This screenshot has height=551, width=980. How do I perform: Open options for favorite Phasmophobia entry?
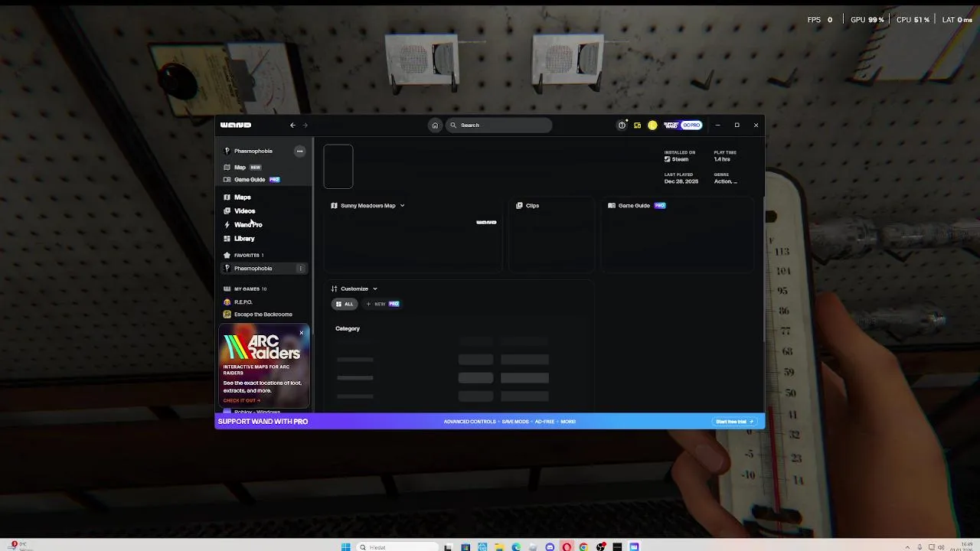point(301,269)
